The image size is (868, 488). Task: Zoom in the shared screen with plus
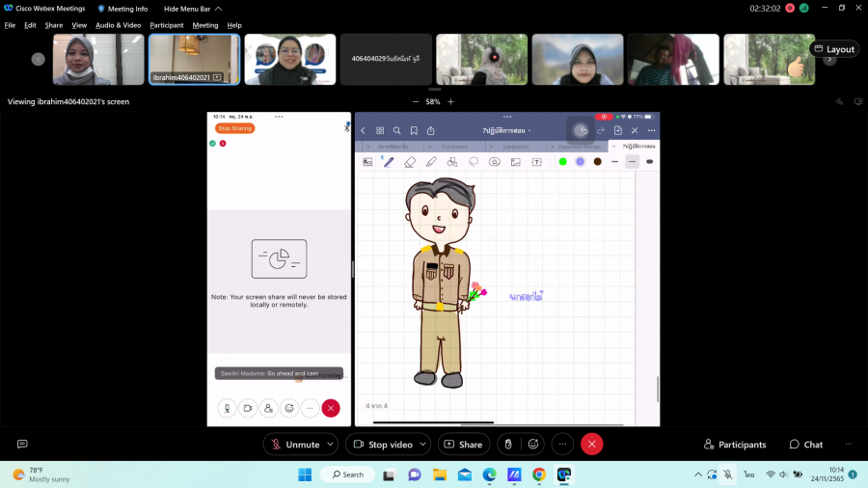coord(450,101)
